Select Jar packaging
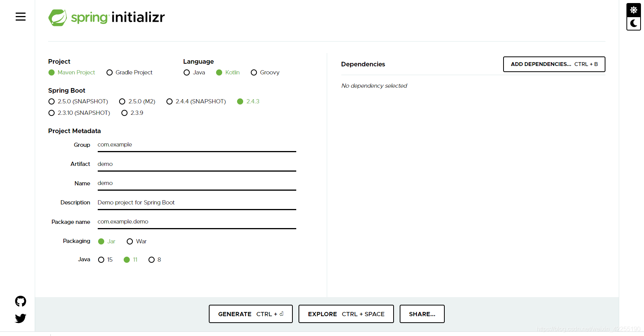The image size is (644, 336). 107,241
